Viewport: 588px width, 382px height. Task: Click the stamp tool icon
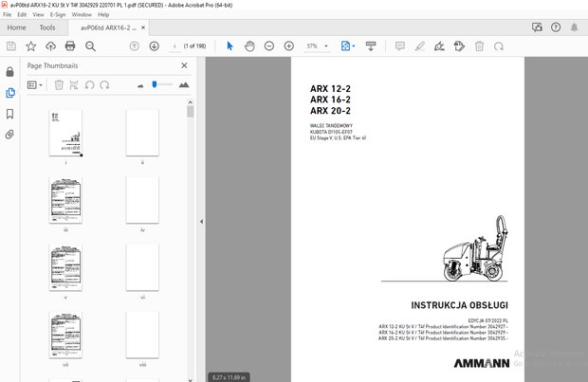pos(459,46)
